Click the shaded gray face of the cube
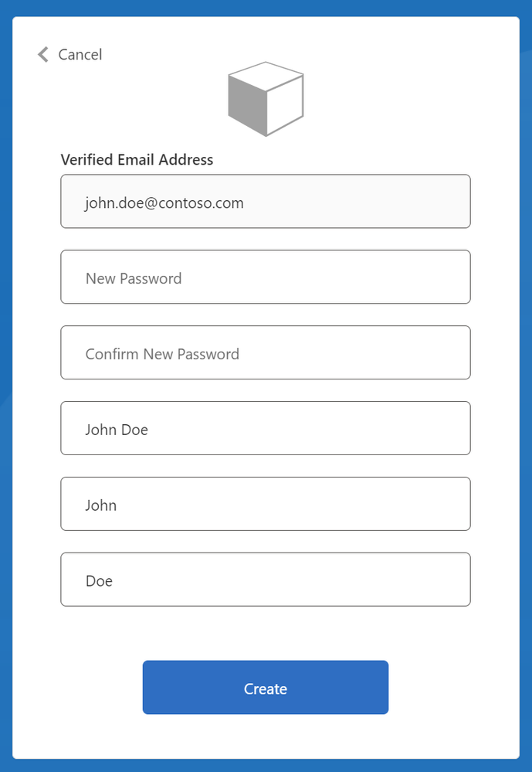The height and width of the screenshot is (772, 532). pos(248,105)
